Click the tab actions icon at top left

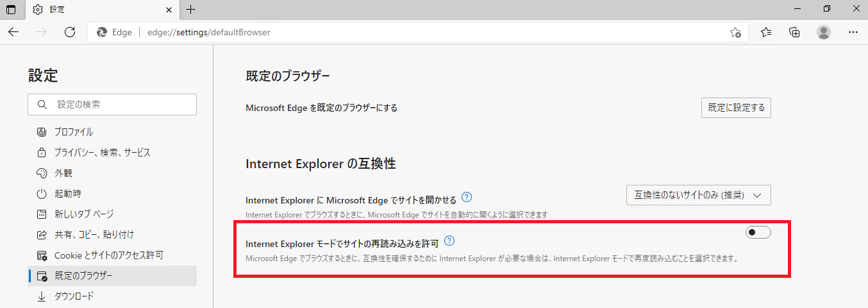(x=11, y=10)
